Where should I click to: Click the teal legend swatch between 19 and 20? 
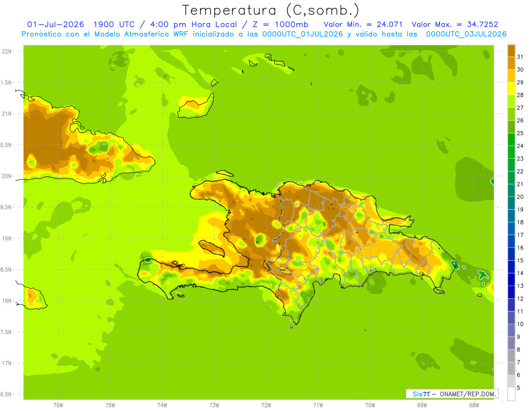pyautogui.click(x=511, y=203)
